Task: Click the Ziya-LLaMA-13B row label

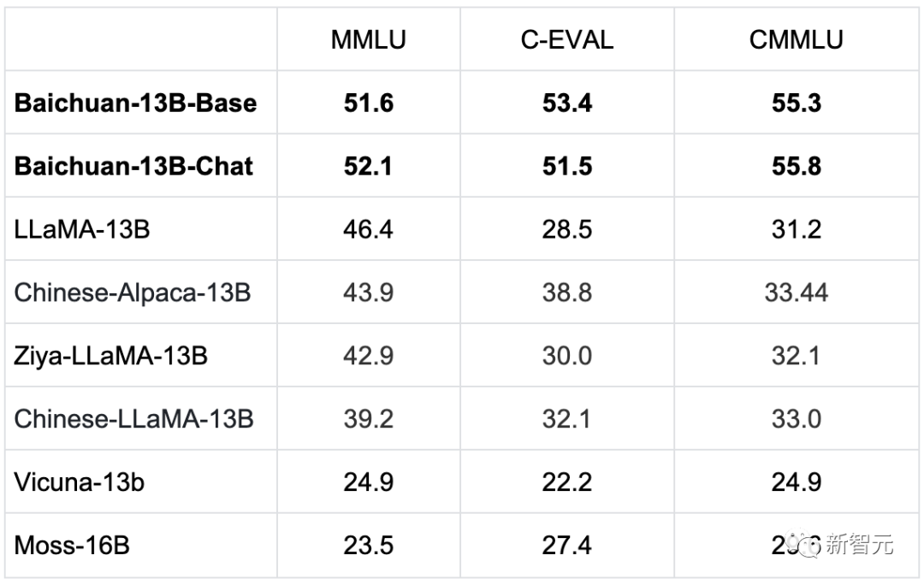Action: pos(110,355)
